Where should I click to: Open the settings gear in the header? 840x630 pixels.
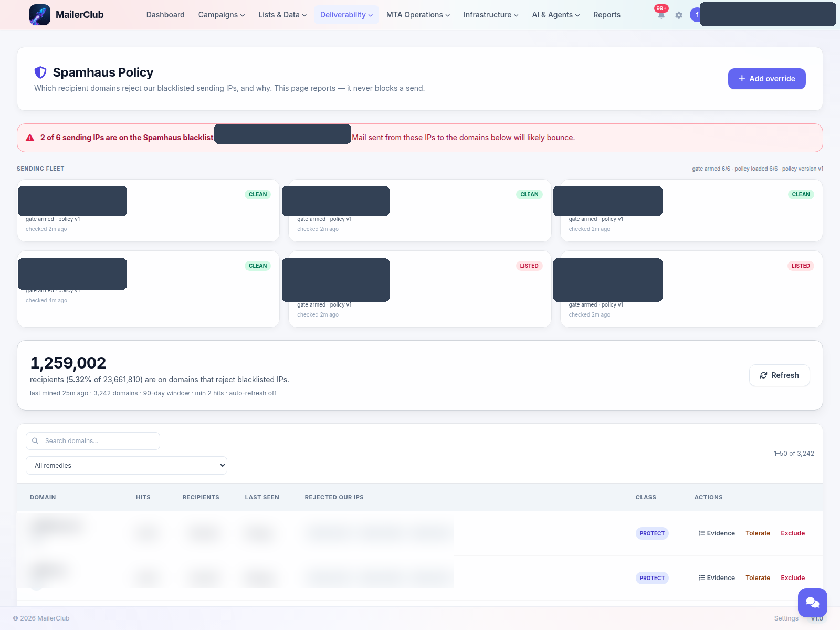pyautogui.click(x=679, y=15)
